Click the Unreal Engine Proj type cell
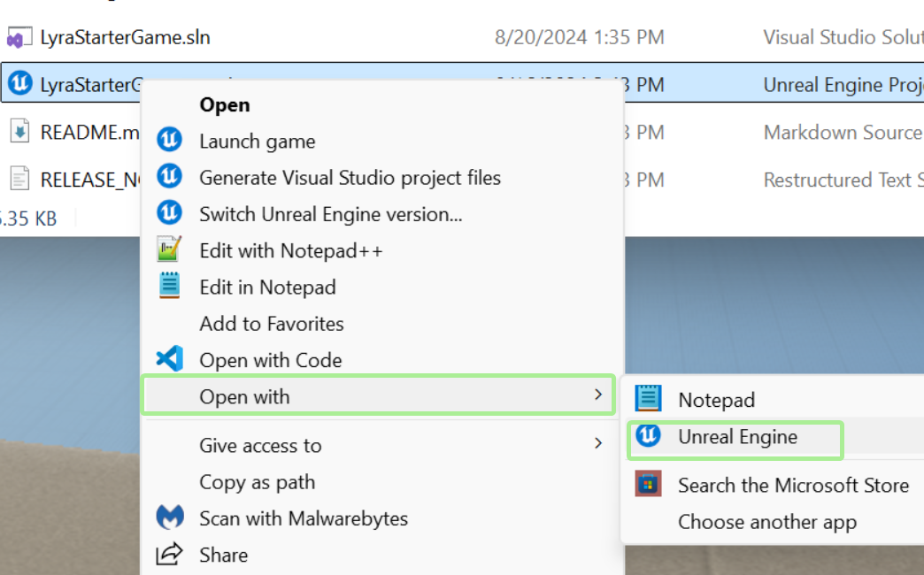Image resolution: width=924 pixels, height=575 pixels. 843,86
